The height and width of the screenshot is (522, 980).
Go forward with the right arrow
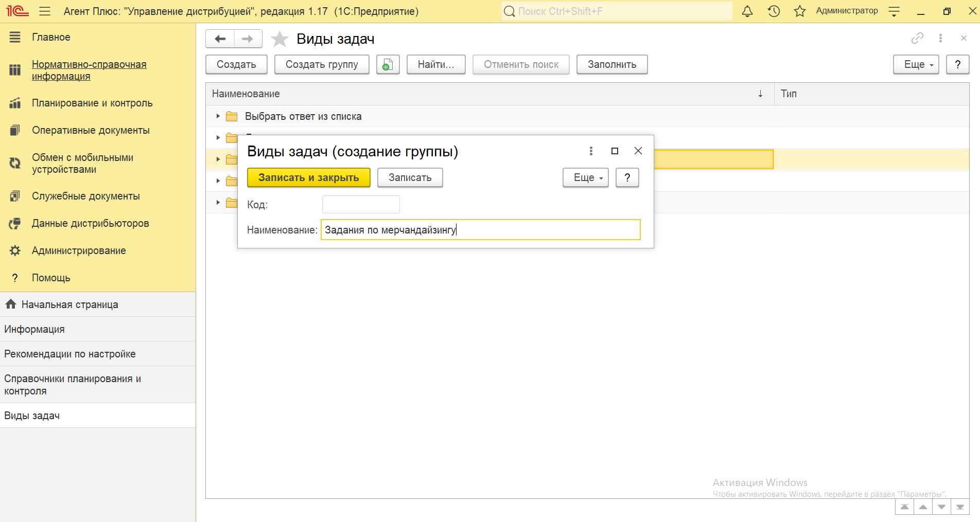tap(248, 39)
